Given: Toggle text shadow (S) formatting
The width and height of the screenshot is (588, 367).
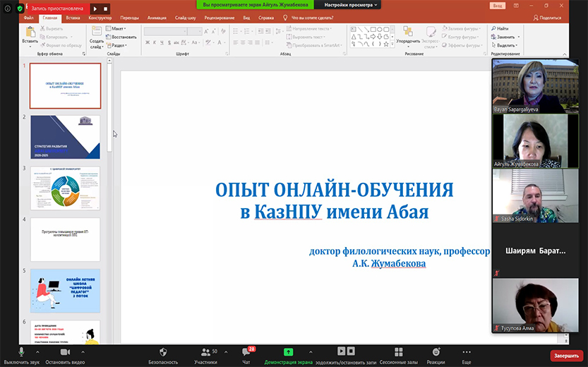Looking at the screenshot, I should [169, 43].
